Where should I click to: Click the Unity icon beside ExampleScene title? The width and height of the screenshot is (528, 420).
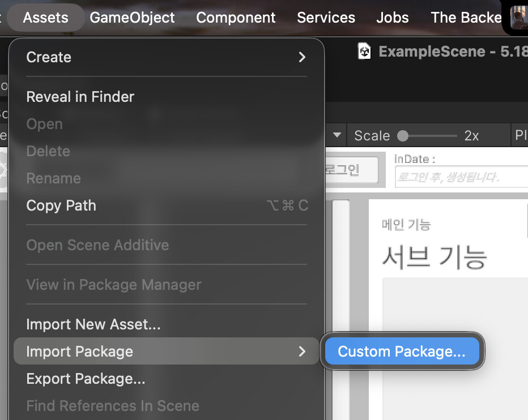coord(365,52)
